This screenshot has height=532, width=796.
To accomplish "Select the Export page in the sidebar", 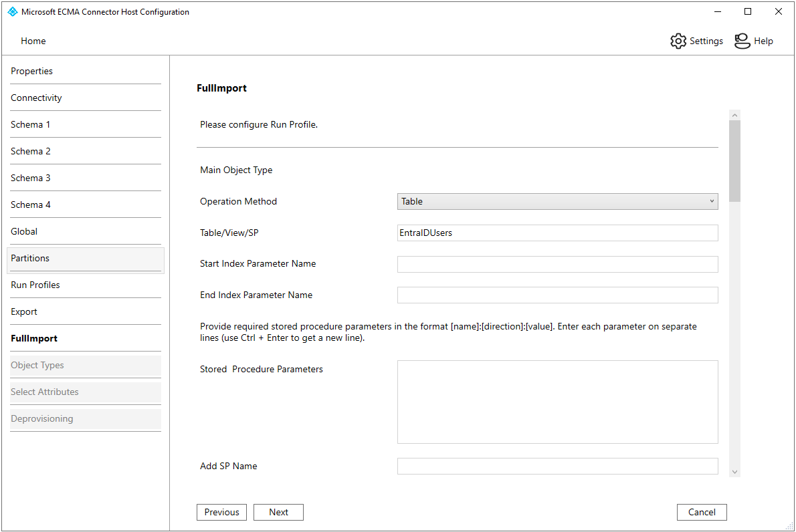I will point(24,311).
